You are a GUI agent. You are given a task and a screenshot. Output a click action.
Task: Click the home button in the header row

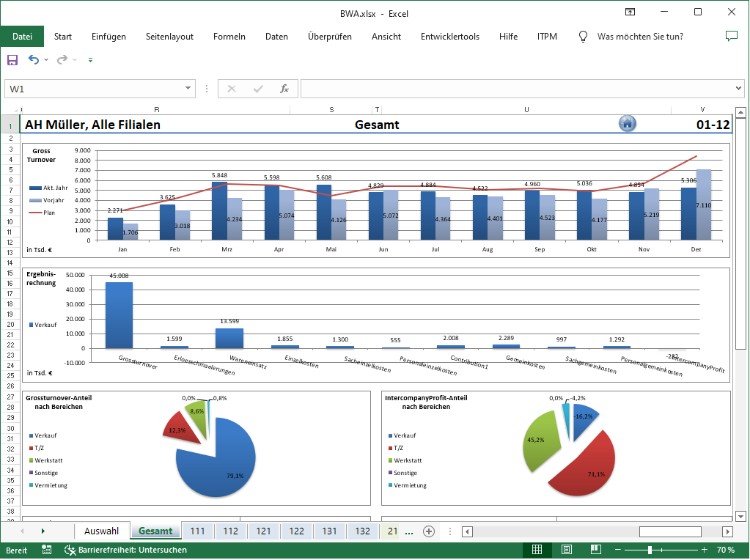627,124
